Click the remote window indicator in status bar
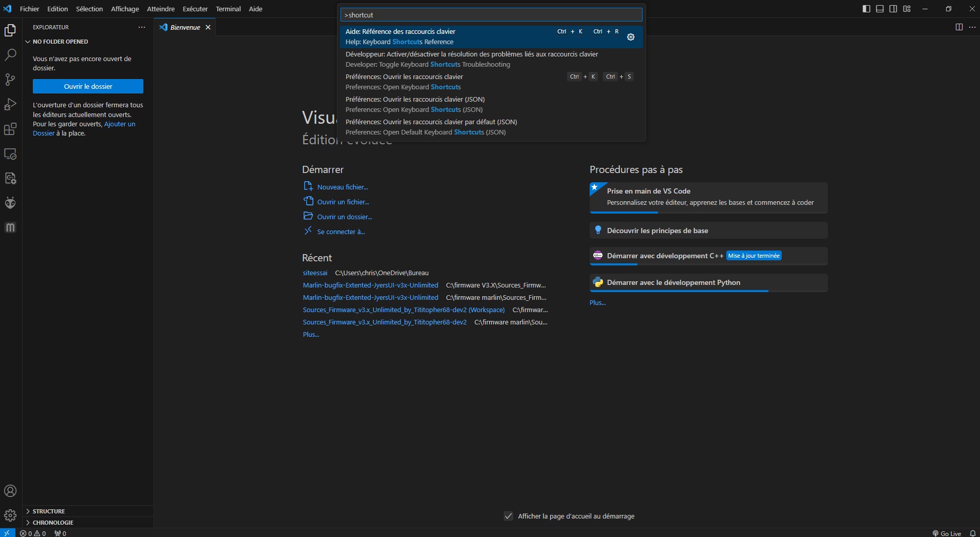Viewport: 980px width, 537px height. [7, 533]
